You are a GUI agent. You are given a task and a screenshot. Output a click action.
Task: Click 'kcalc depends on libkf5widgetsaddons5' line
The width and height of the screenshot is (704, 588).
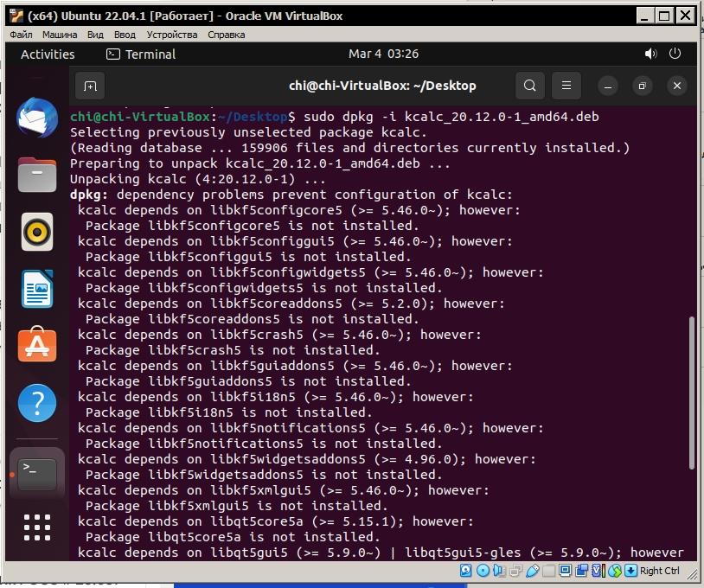(x=307, y=459)
